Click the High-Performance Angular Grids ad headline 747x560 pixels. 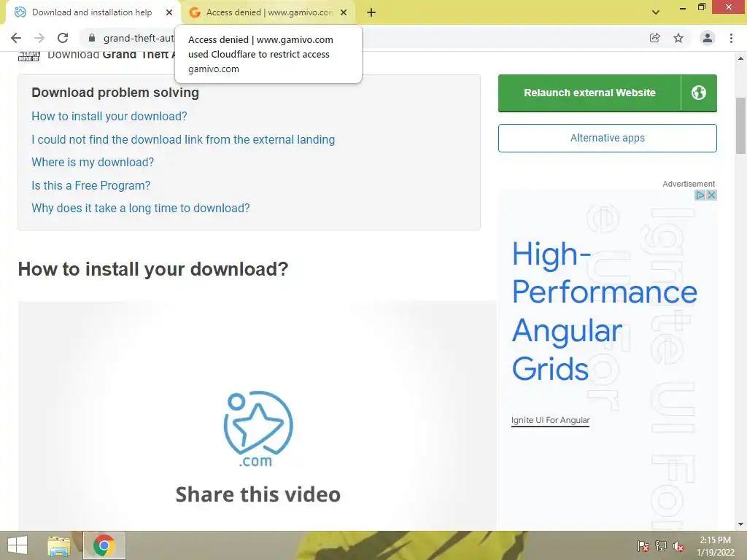click(x=604, y=311)
